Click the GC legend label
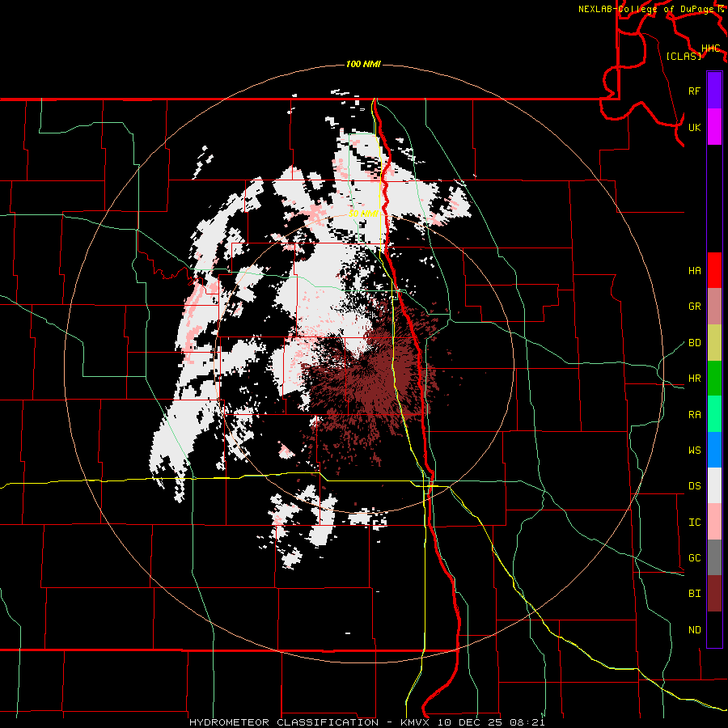This screenshot has height=728, width=728. coord(694,557)
